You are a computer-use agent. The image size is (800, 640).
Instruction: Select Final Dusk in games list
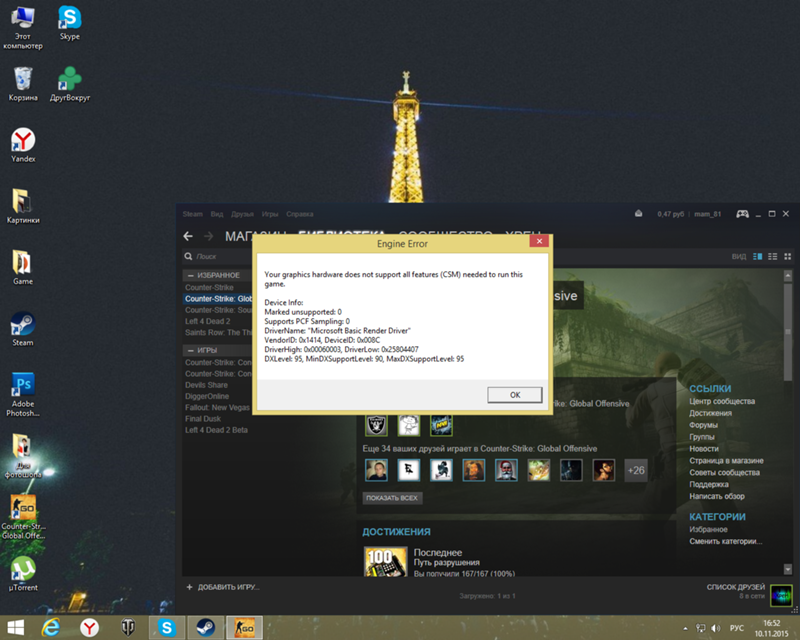[x=203, y=419]
